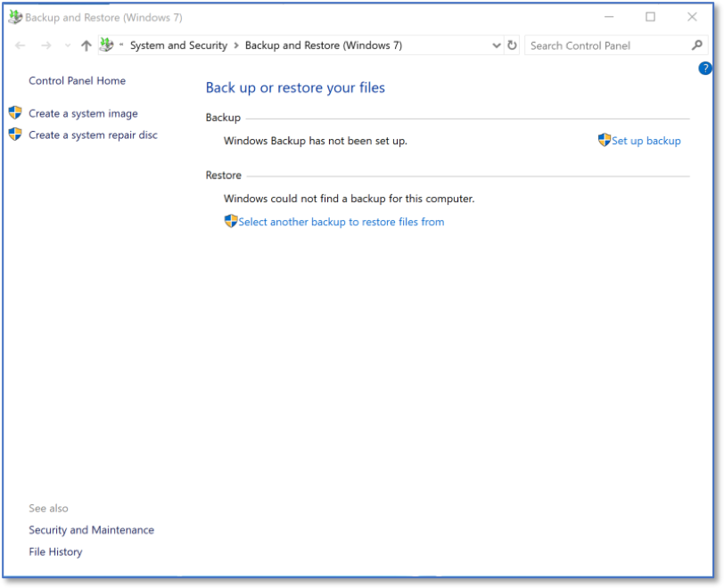The image size is (724, 588).
Task: Click the shield icon beside Select another backup
Action: (231, 221)
